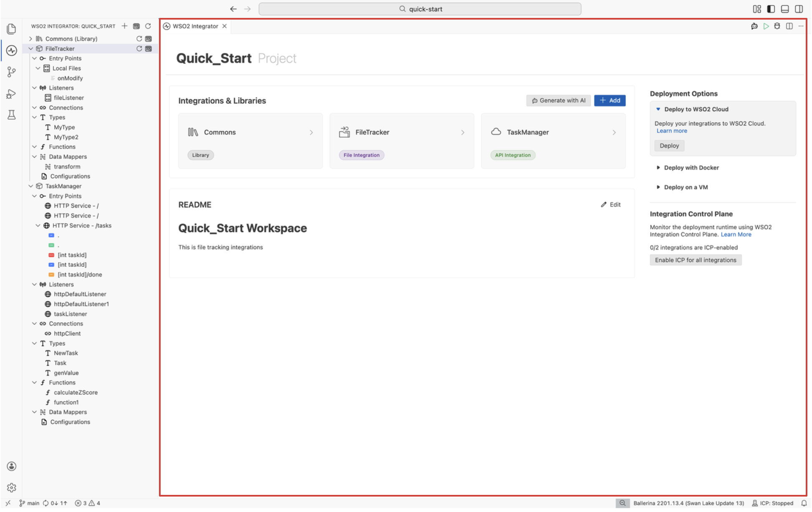Click the overview icon on FileTracker row
812x512 pixels.
click(x=149, y=48)
